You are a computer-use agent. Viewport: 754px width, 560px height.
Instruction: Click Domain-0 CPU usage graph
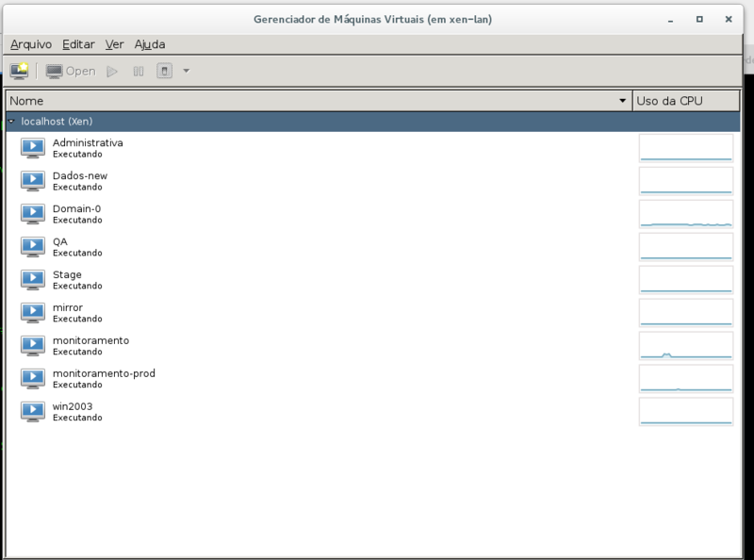(x=686, y=214)
